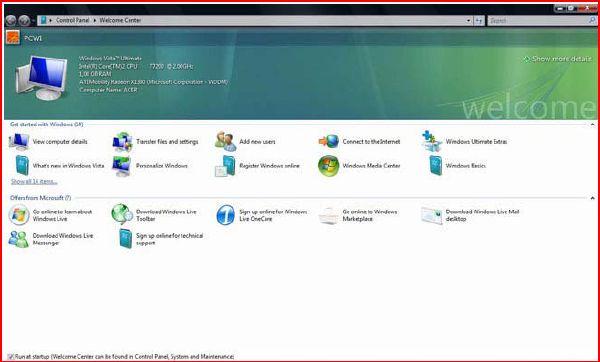Viewport: 600px width, 362px height.
Task: Click the Intel Core 2 CPU text line
Action: [x=136, y=66]
